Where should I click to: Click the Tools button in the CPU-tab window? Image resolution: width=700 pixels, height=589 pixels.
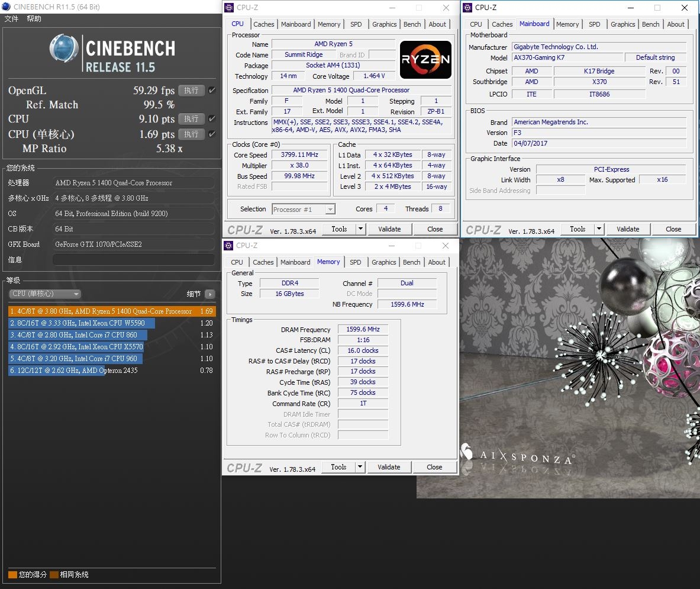[x=339, y=229]
